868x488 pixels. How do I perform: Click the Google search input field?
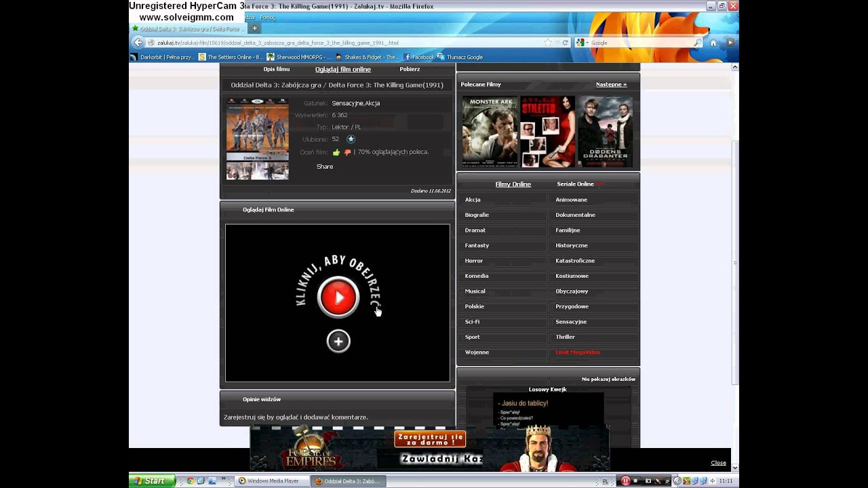point(641,43)
